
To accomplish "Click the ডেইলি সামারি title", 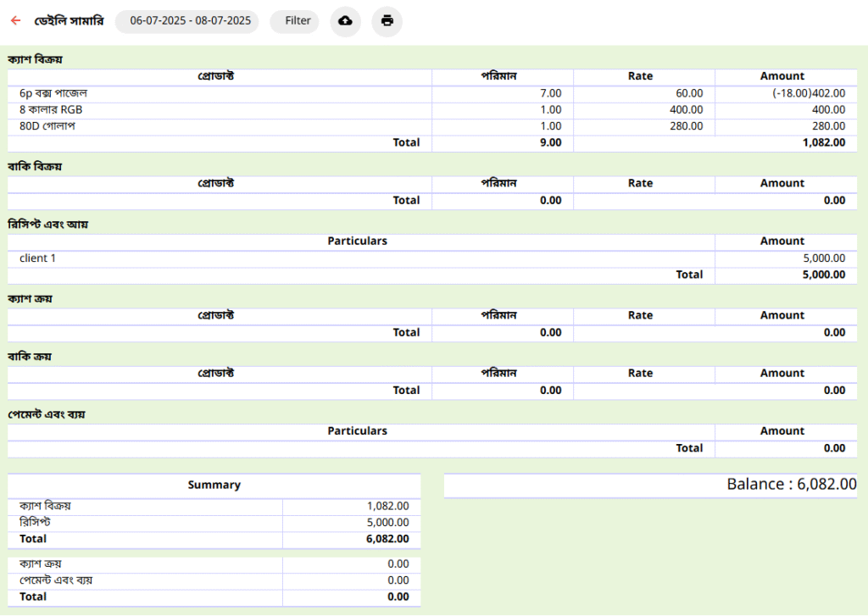I will [69, 21].
